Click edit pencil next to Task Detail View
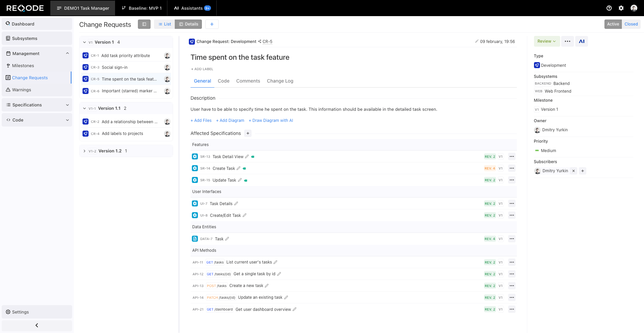This screenshot has width=644, height=333. click(x=247, y=156)
